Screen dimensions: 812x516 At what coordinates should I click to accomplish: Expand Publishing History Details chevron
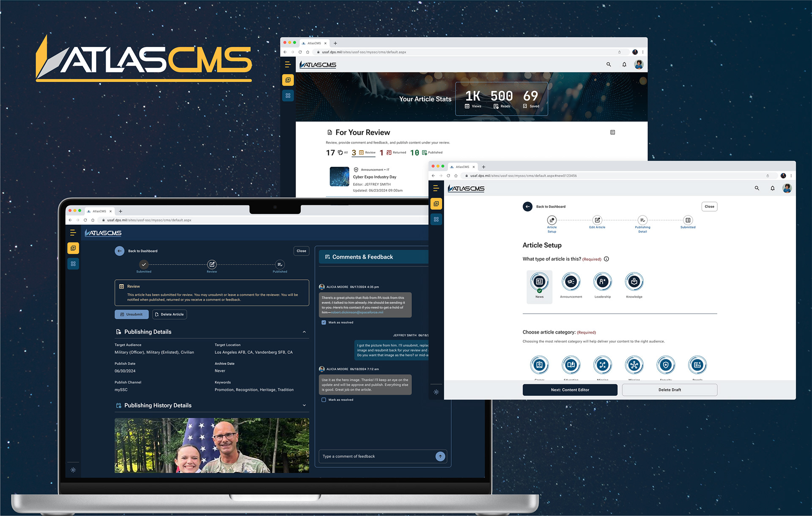(x=304, y=406)
